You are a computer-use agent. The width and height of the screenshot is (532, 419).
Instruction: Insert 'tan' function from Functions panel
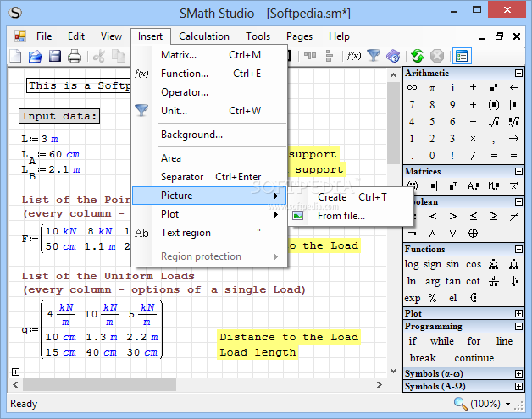point(453,281)
